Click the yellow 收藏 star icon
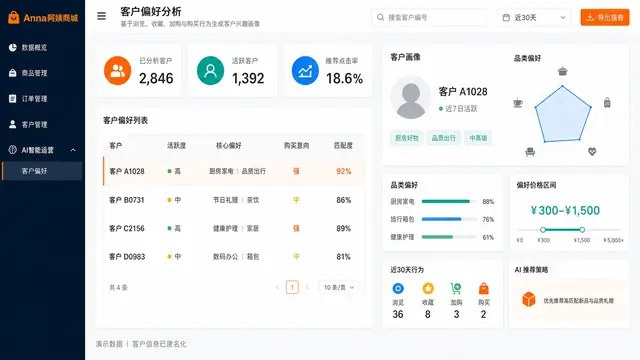Viewport: 640px width, 360px height. tap(428, 289)
